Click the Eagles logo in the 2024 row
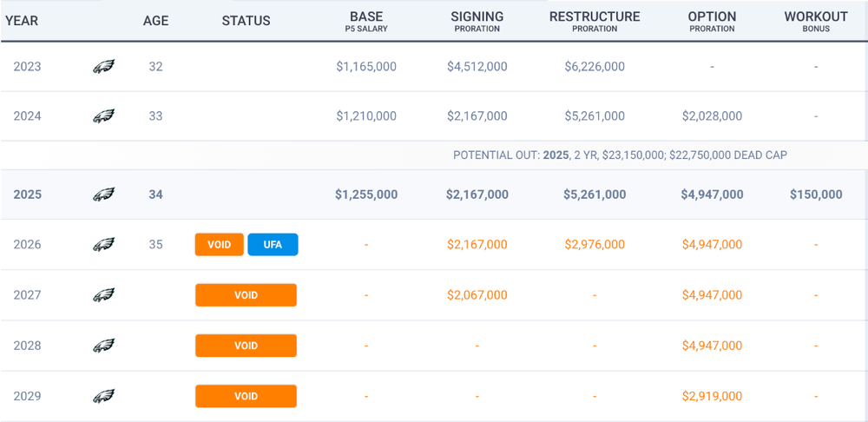Image resolution: width=868 pixels, height=422 pixels. tap(104, 115)
